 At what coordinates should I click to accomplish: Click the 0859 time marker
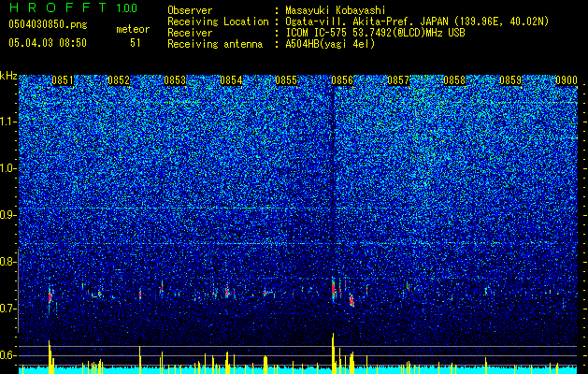(x=510, y=80)
